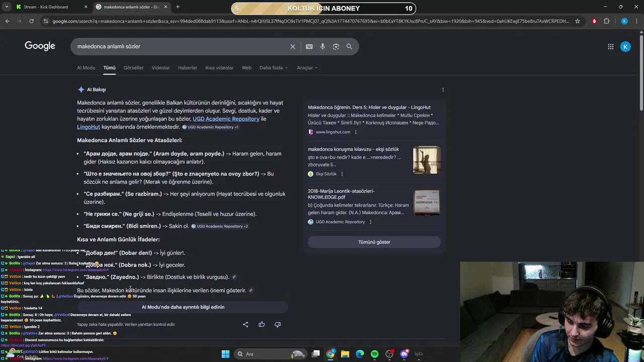This screenshot has width=644, height=362.
Task: Open the LingoHut hyperlink in overview
Action: (x=89, y=127)
